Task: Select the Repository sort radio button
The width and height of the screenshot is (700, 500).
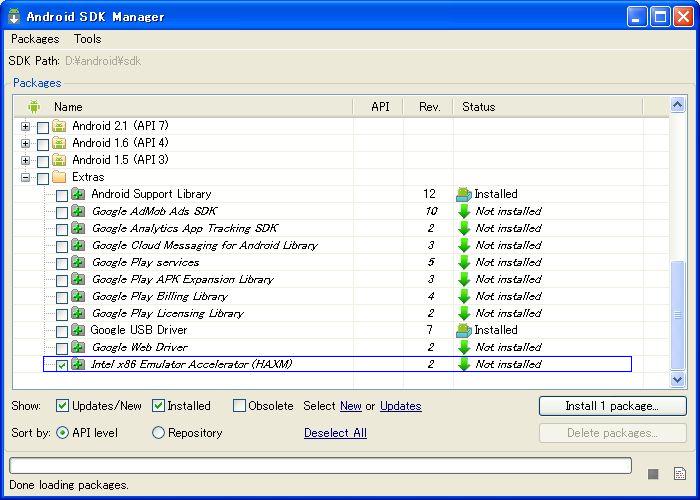Action: coord(158,433)
